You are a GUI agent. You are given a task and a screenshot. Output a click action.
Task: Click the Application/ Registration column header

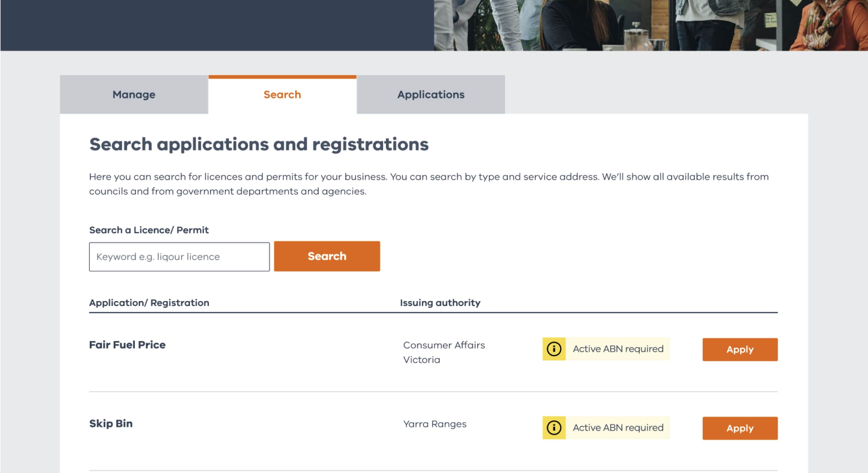(x=149, y=303)
